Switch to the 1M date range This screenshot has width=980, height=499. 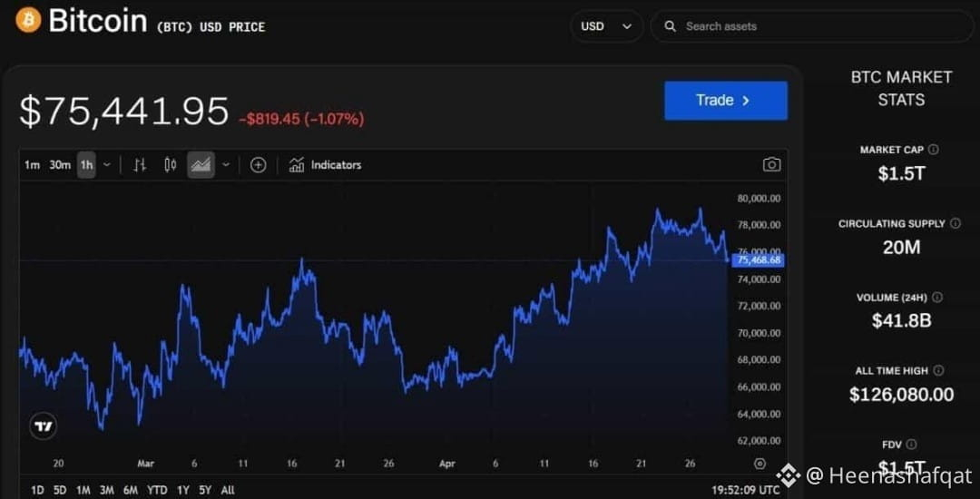coord(83,490)
